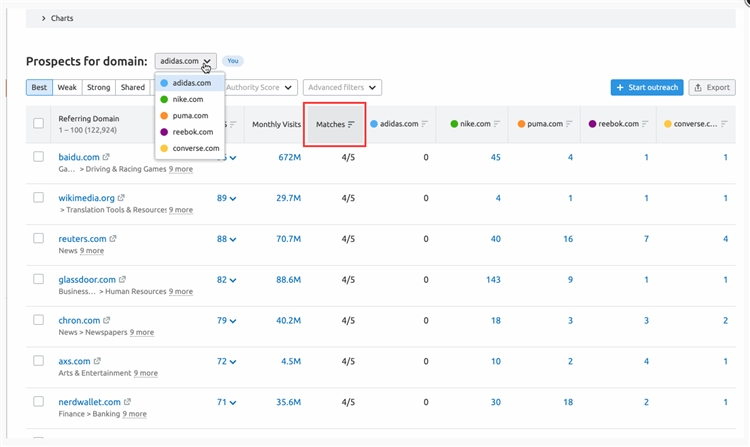Switch to the Best tab
Screen dimensions: 750x447
tap(39, 87)
